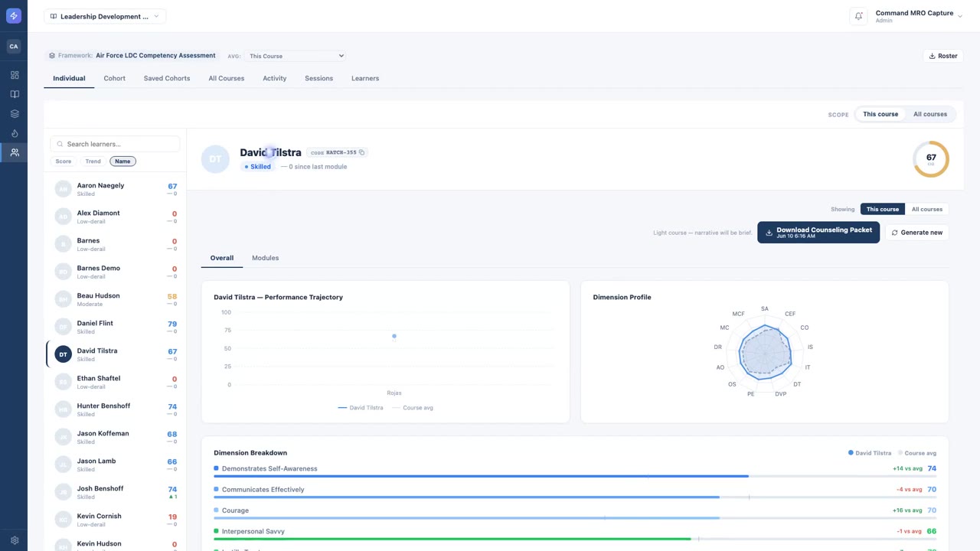The height and width of the screenshot is (551, 980).
Task: Click the Search learners field
Action: point(115,144)
